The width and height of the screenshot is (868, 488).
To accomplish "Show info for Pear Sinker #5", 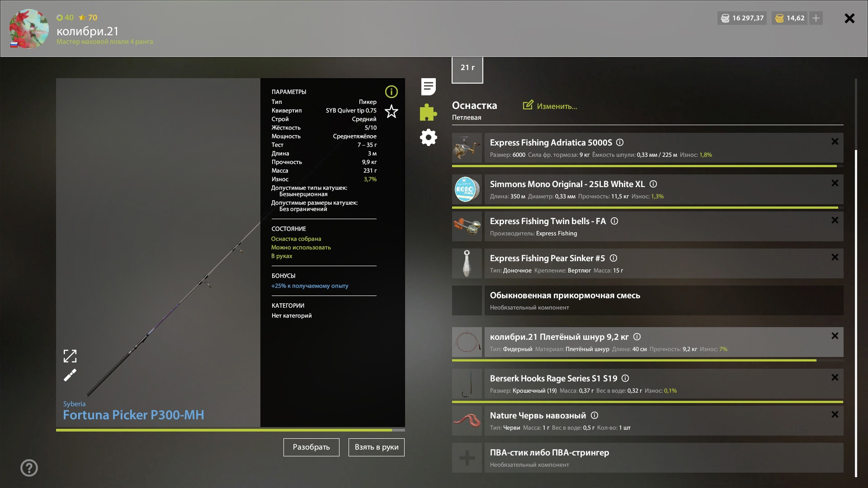I will [x=613, y=258].
